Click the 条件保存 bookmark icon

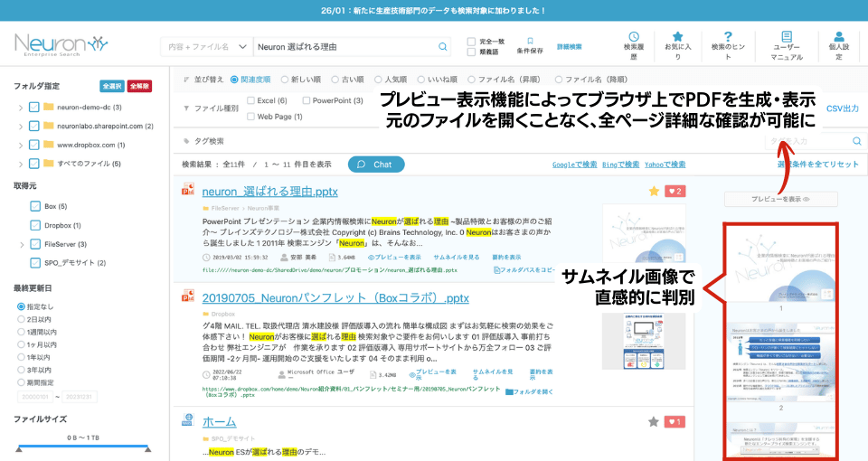(530, 41)
